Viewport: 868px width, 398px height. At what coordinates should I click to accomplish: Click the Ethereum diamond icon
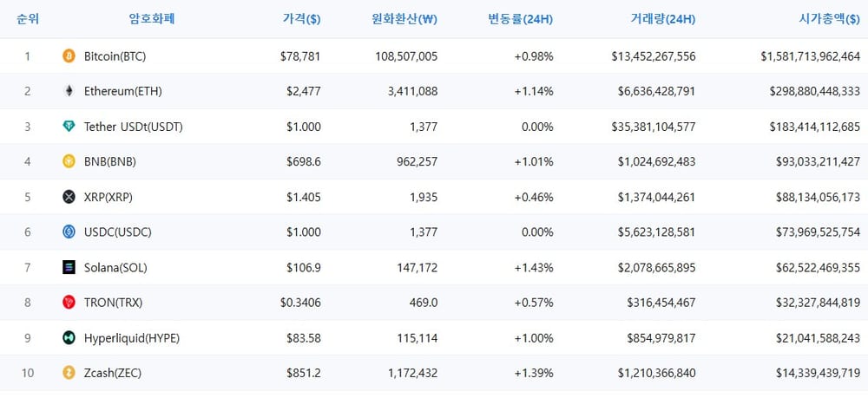point(69,91)
